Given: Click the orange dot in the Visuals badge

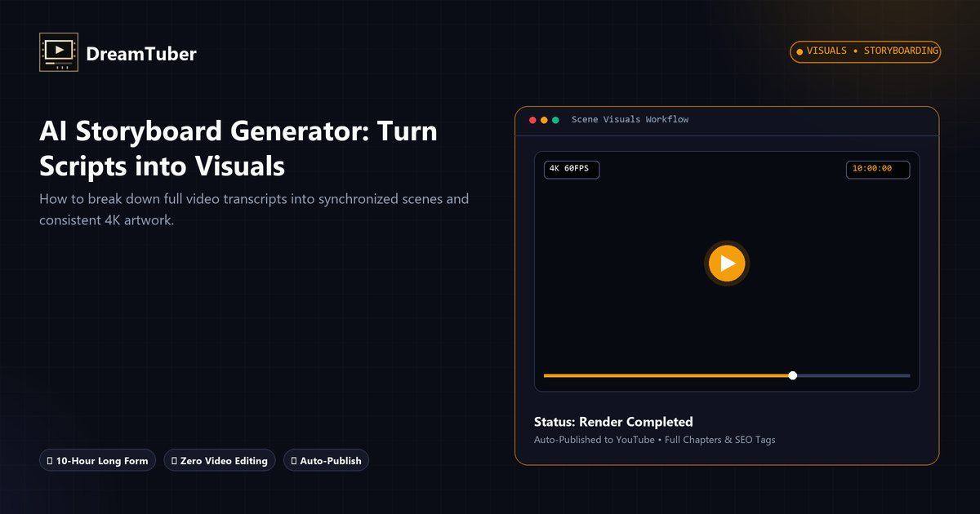Looking at the screenshot, I should point(800,51).
